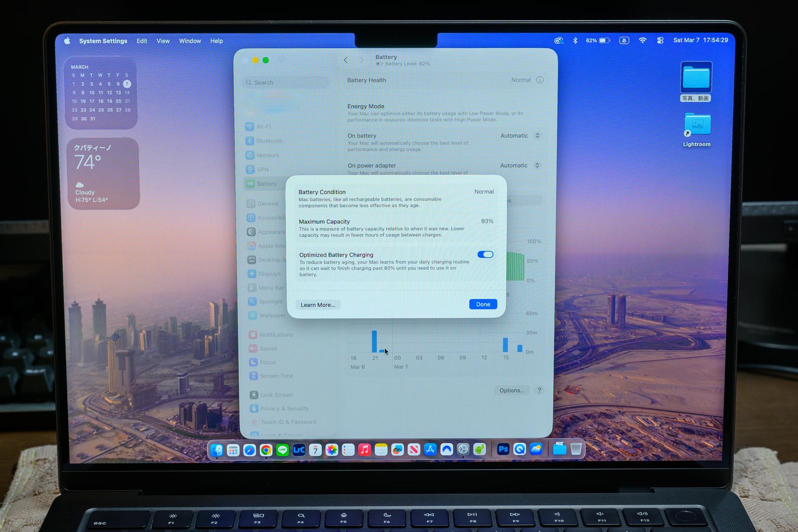Select Privacy & Security in the sidebar
This screenshot has width=798, height=532.
293,408
